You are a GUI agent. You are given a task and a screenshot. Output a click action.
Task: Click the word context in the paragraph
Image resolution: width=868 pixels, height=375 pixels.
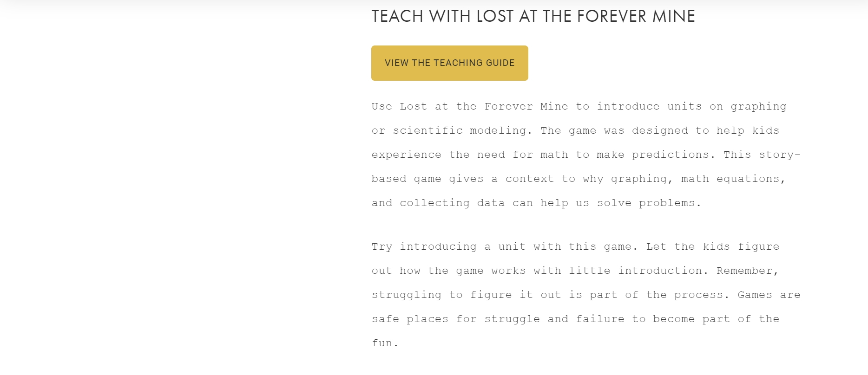coord(530,179)
